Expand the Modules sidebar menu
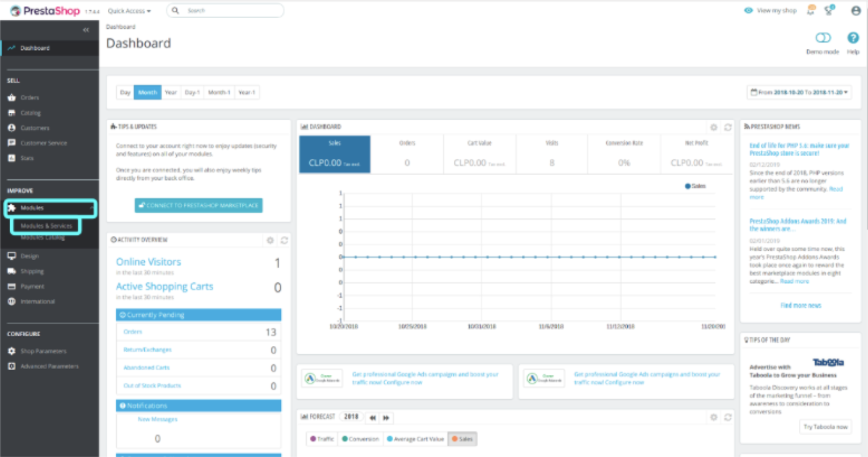The image size is (868, 457). click(50, 208)
